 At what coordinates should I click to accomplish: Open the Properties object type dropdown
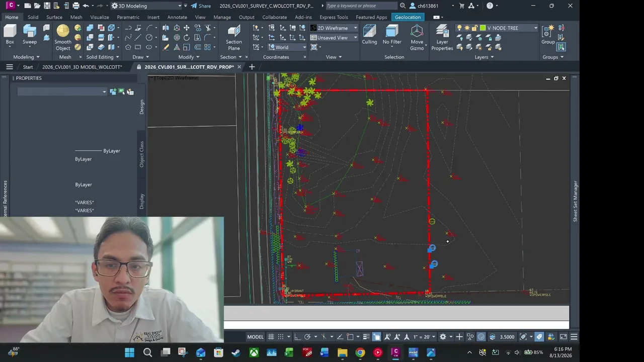(x=62, y=92)
